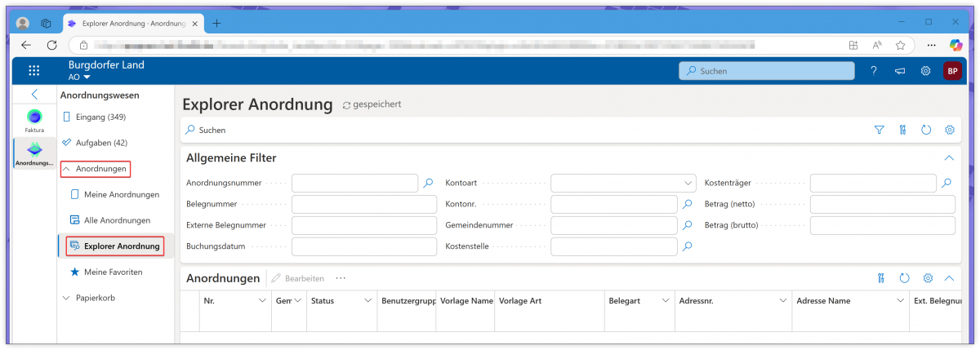Image resolution: width=980 pixels, height=350 pixels.
Task: Open Meine Anordnungen in sidebar
Action: point(121,194)
